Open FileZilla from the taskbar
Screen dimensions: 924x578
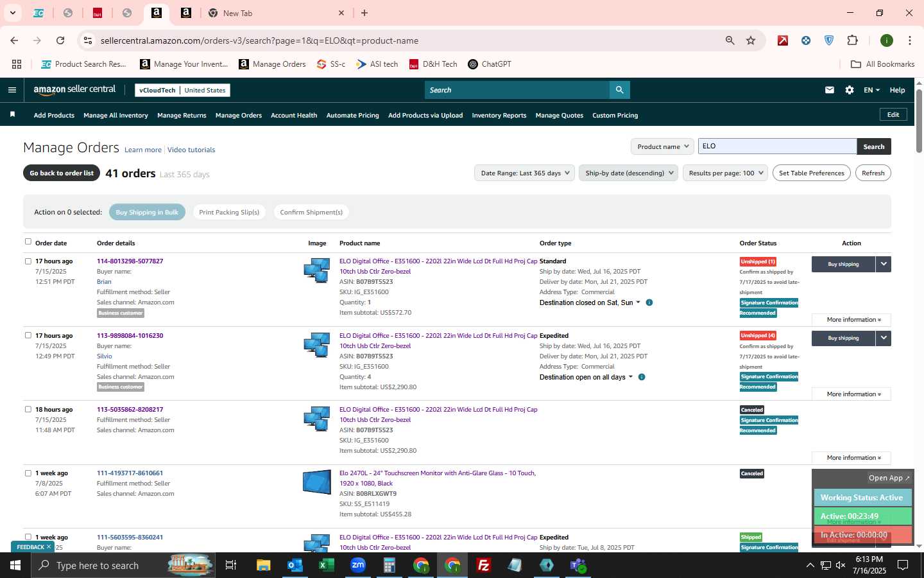pos(484,565)
